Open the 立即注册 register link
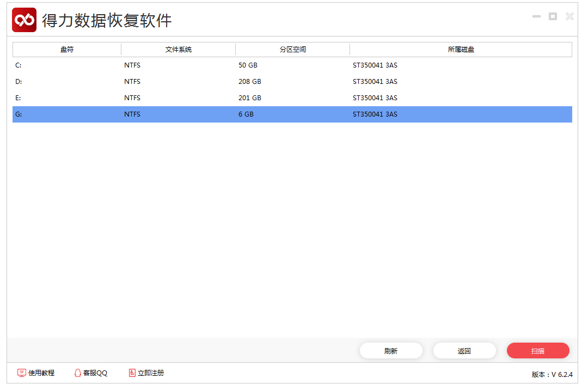This screenshot has height=390, width=588. point(151,373)
